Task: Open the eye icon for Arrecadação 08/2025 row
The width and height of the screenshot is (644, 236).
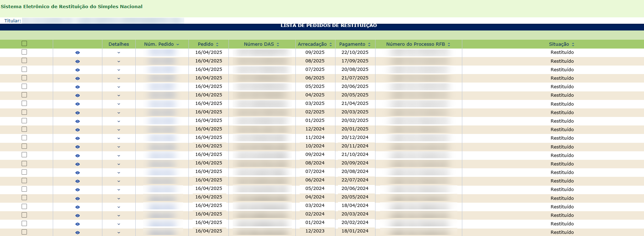Action: point(78,61)
